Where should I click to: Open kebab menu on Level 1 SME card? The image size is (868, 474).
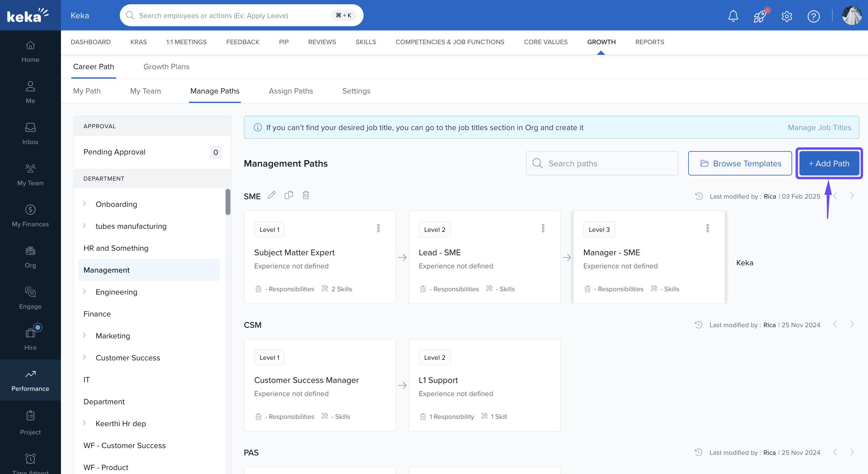pyautogui.click(x=379, y=228)
